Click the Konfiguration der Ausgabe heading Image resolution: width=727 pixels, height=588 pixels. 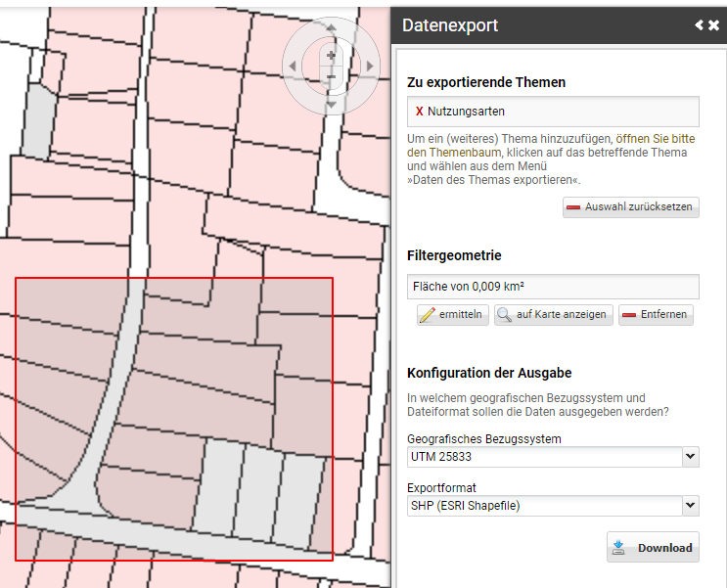(x=489, y=373)
